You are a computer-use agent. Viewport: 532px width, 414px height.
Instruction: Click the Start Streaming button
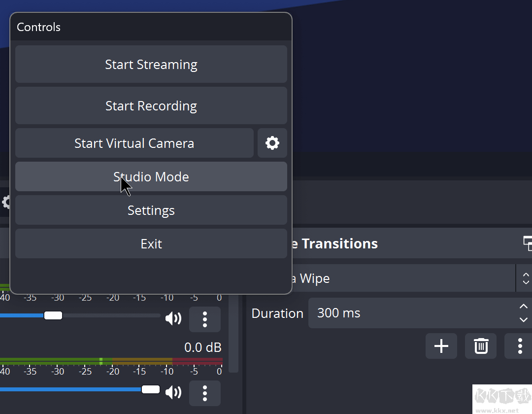click(x=151, y=65)
